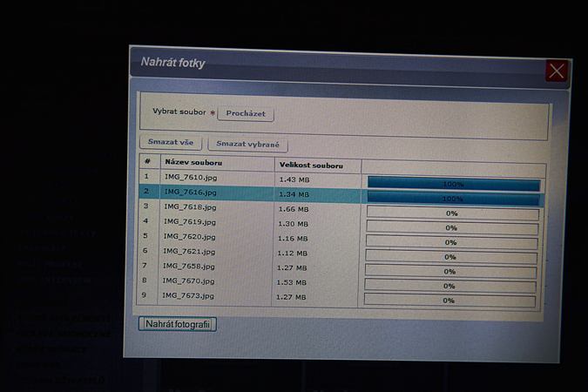Image resolution: width=588 pixels, height=392 pixels.
Task: Click the 100% progress bar of IMG_7610.jpg
Action: click(x=454, y=184)
